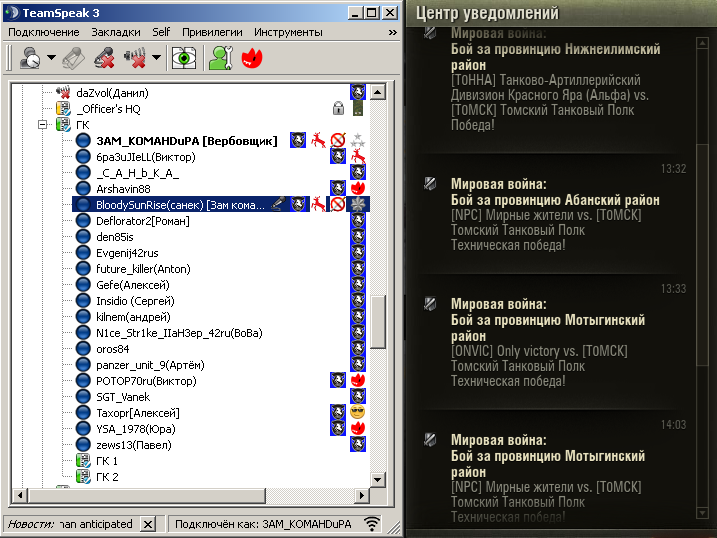The width and height of the screenshot is (717, 538).
Task: Open the ГК 1 sub-channel
Action: pos(107,461)
